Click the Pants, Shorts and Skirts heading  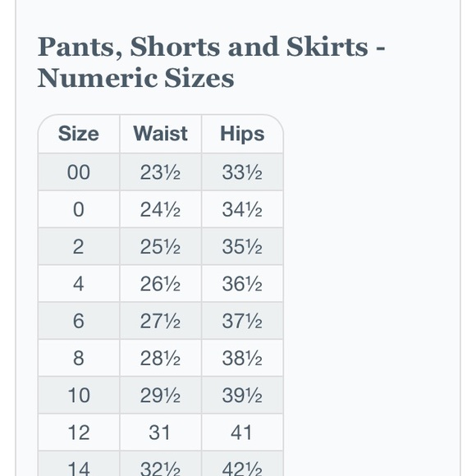[x=211, y=62]
